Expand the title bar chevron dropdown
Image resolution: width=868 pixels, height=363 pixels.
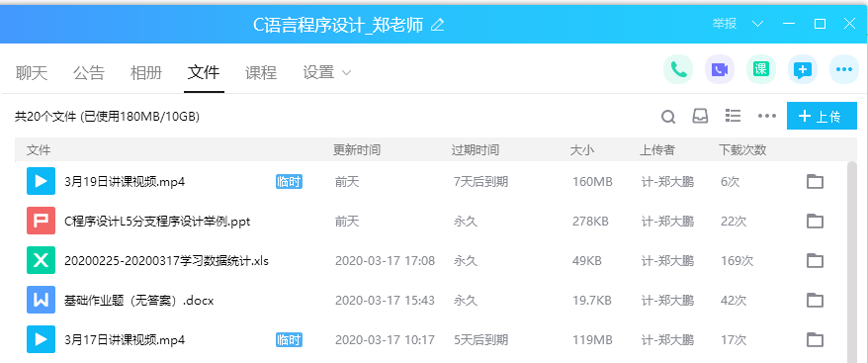click(x=758, y=24)
